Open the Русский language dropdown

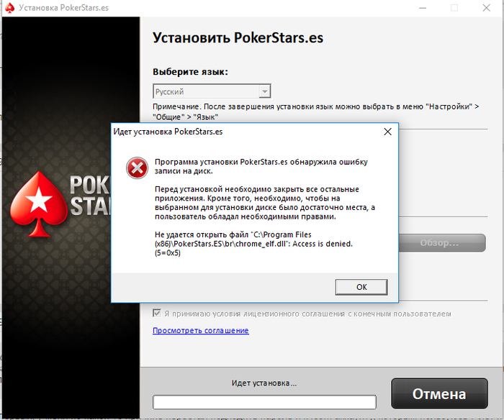212,91
